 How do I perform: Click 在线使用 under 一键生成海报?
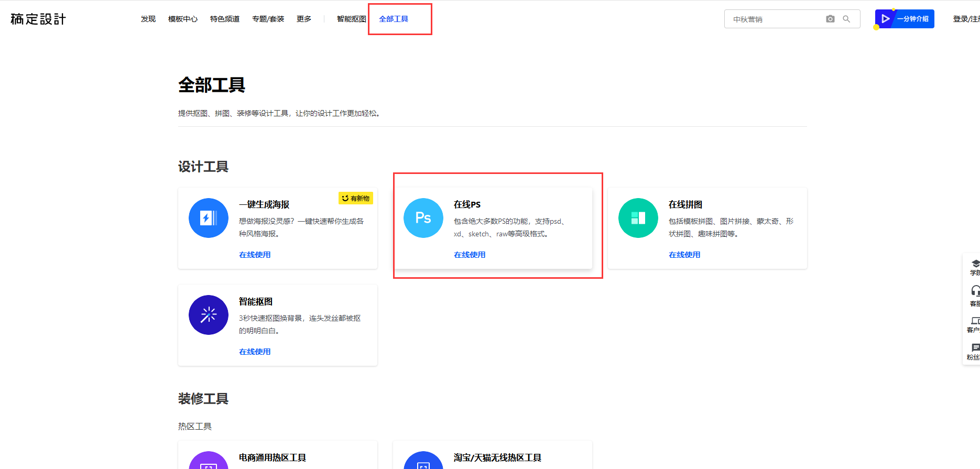point(255,255)
